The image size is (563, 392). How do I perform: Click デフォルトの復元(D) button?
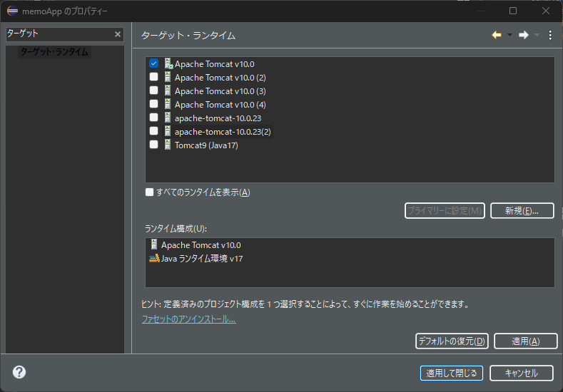452,341
